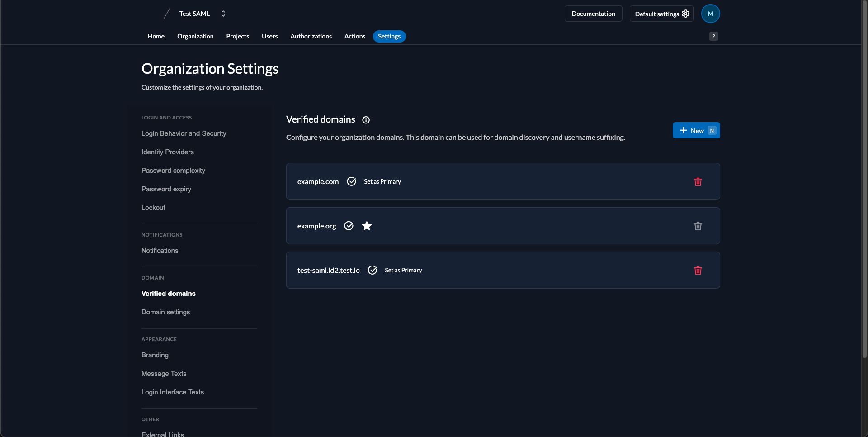Viewport: 868px width, 437px height.
Task: Switch to the Users tab
Action: (269, 36)
